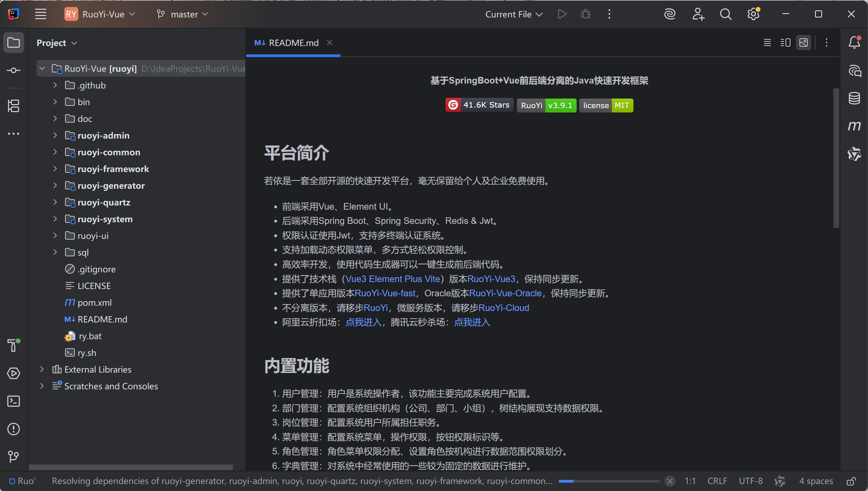Open the Build hammer tool window
This screenshot has width=868, height=491.
click(14, 345)
